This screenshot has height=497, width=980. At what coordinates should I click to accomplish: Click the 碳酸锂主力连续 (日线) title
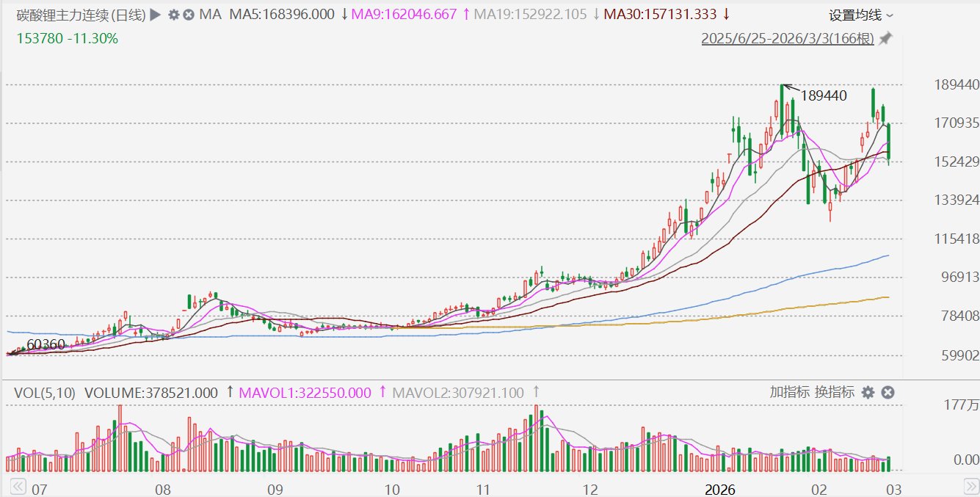click(81, 15)
